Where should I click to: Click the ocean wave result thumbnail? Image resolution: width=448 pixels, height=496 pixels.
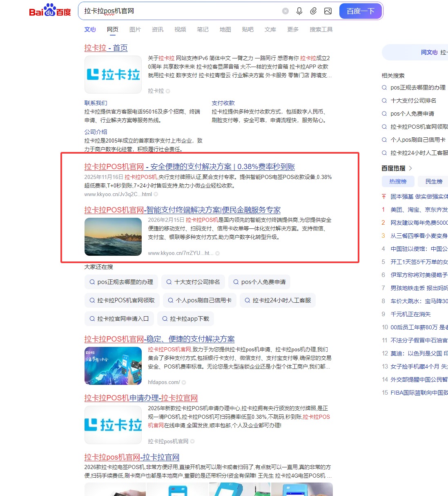pyautogui.click(x=113, y=237)
